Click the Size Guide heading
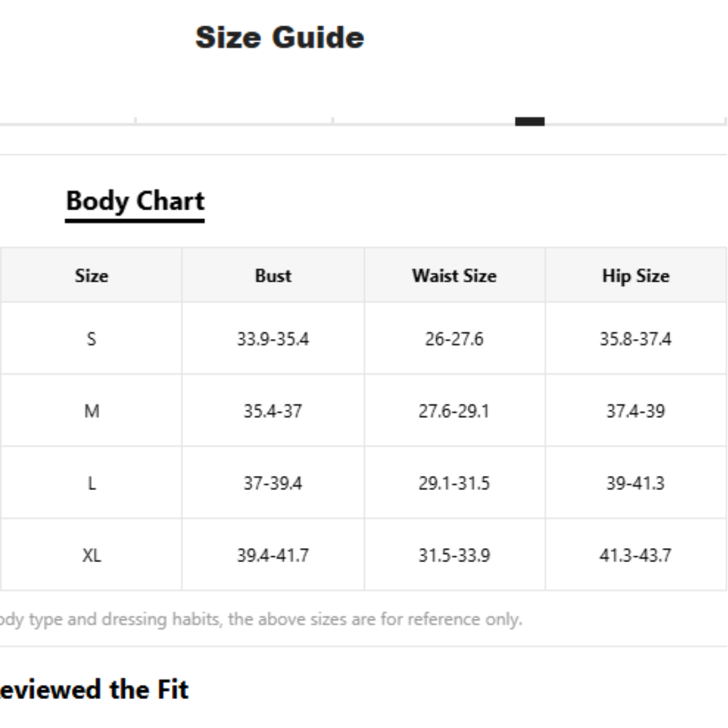 click(280, 37)
